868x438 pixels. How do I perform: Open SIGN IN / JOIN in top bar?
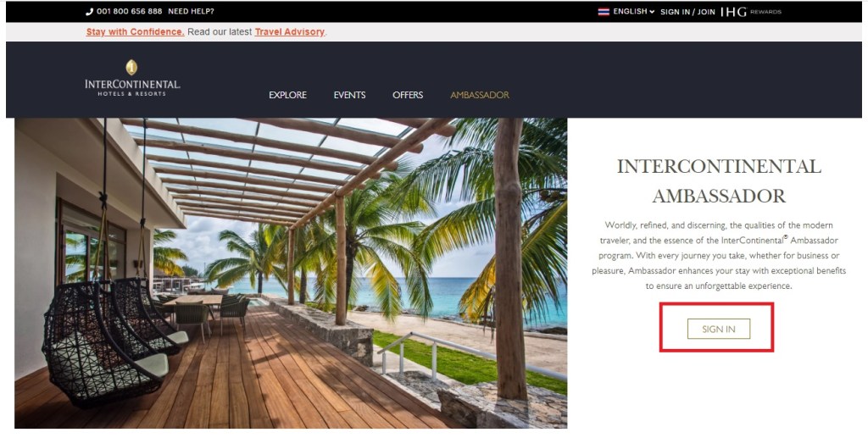687,12
